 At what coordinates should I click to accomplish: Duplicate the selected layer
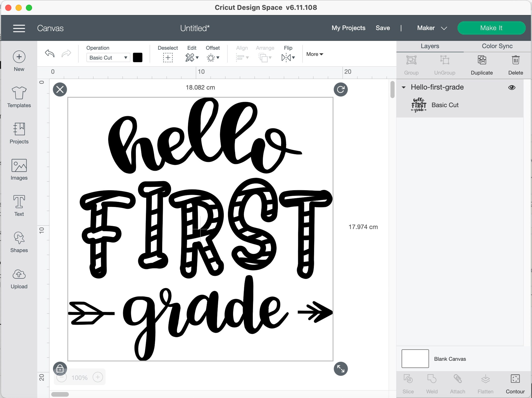click(x=481, y=65)
